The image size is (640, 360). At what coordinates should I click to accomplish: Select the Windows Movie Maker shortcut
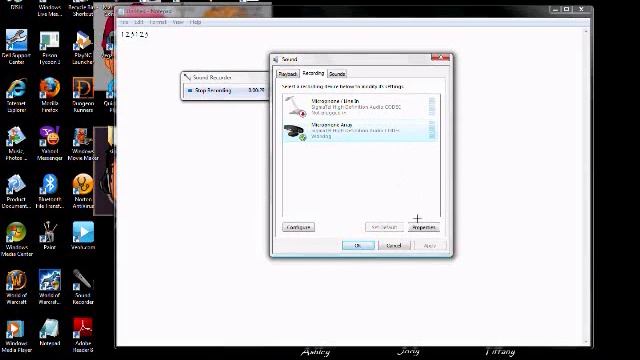[x=83, y=143]
